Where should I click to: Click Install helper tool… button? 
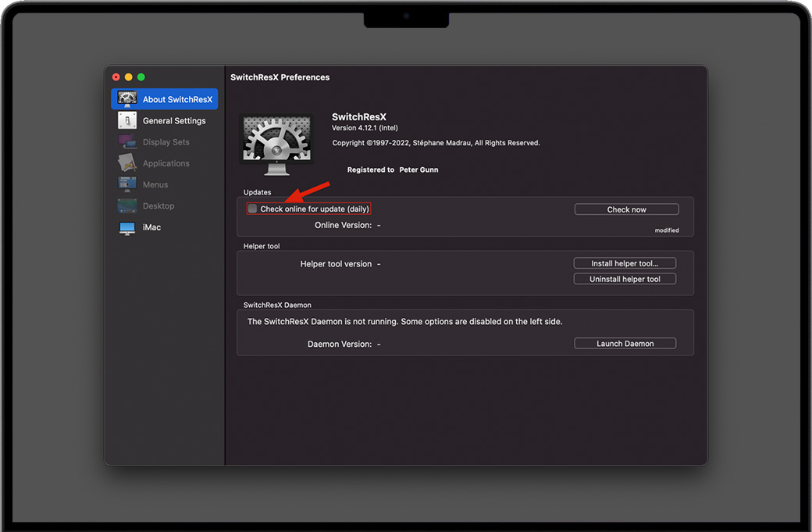point(625,263)
